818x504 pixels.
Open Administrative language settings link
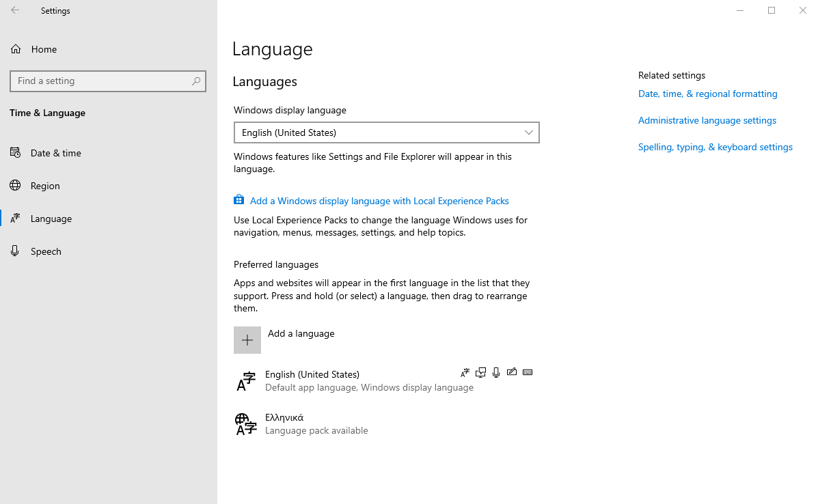pyautogui.click(x=707, y=120)
